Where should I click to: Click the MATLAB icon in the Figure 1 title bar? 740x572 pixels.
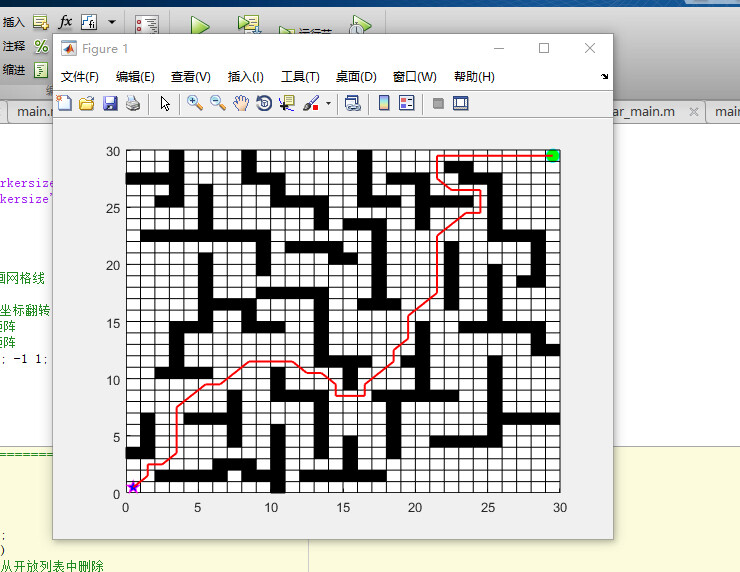[69, 48]
